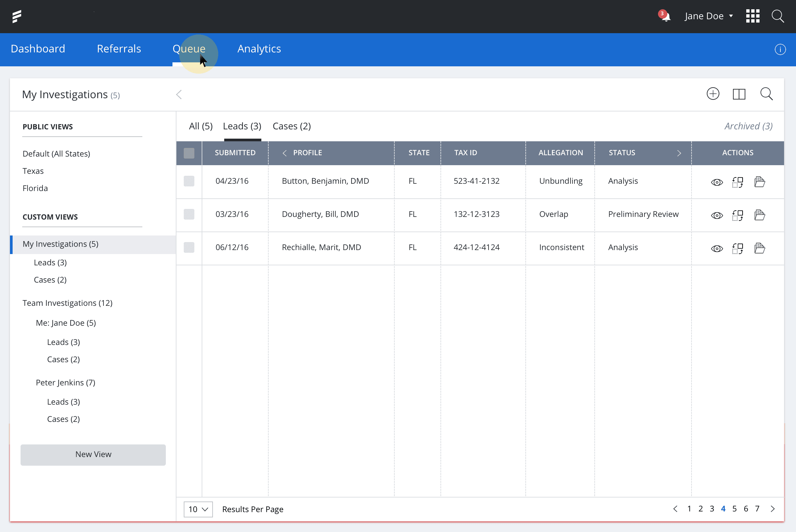View details for Button, Benjamin row
796x532 pixels.
(717, 182)
